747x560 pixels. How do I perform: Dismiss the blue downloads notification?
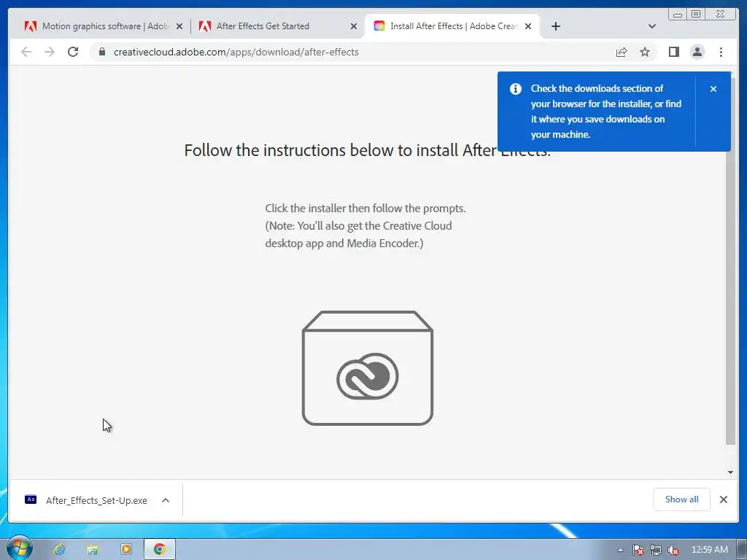coord(713,89)
